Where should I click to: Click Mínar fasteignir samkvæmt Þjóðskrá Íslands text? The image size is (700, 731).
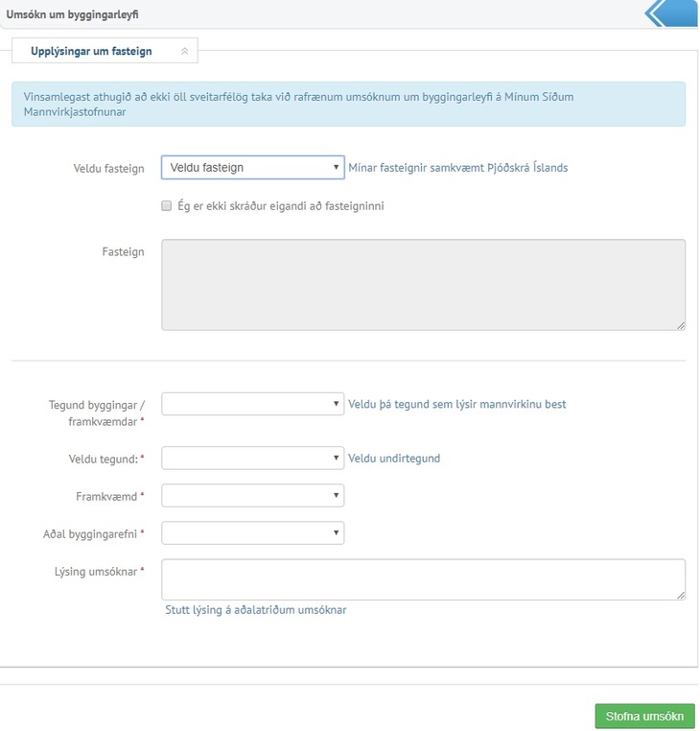pyautogui.click(x=458, y=168)
